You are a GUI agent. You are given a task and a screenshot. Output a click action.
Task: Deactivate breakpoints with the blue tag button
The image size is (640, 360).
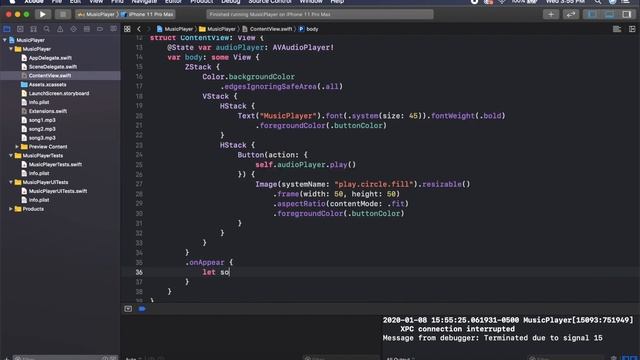coord(142,309)
